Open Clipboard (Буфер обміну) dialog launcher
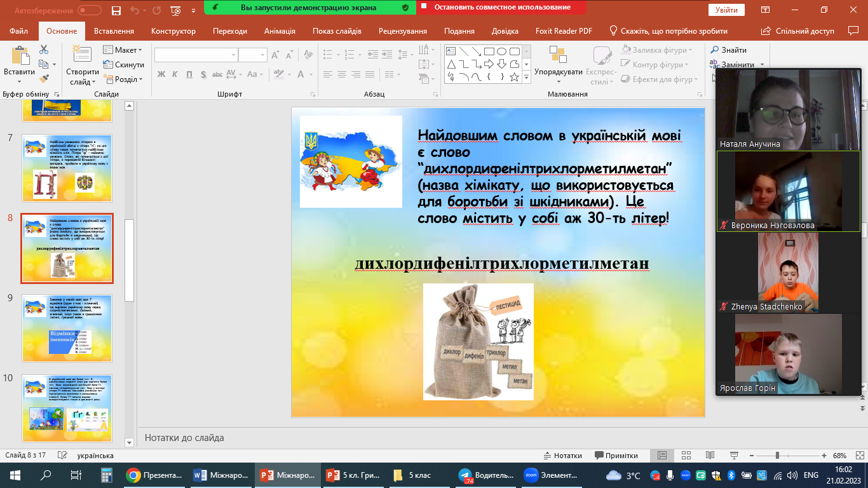 click(x=57, y=94)
